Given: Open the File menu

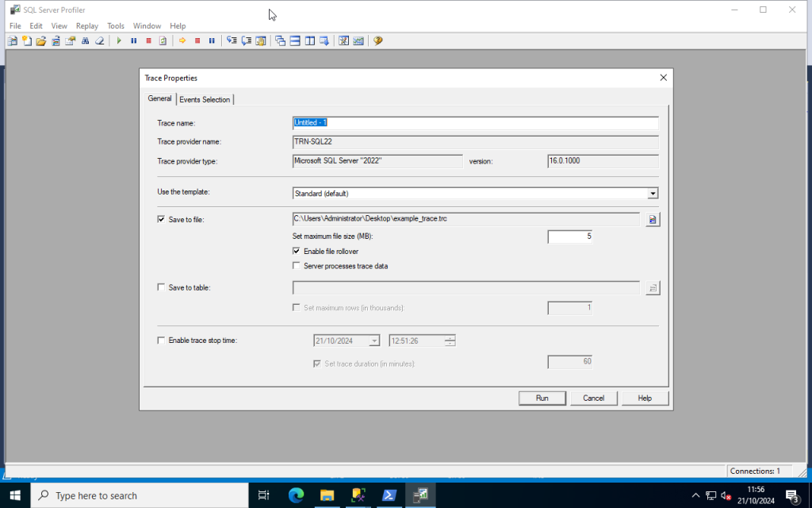Looking at the screenshot, I should pyautogui.click(x=15, y=26).
